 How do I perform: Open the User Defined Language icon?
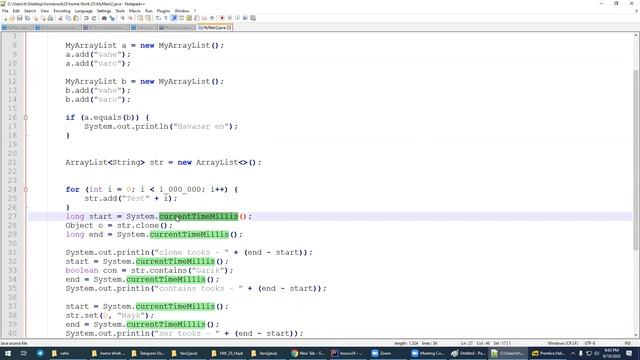(x=181, y=18)
